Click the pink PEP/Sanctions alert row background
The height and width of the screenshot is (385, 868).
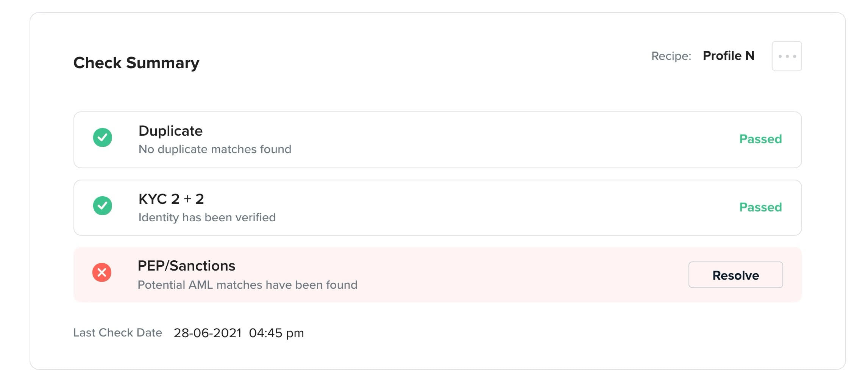coord(437,275)
